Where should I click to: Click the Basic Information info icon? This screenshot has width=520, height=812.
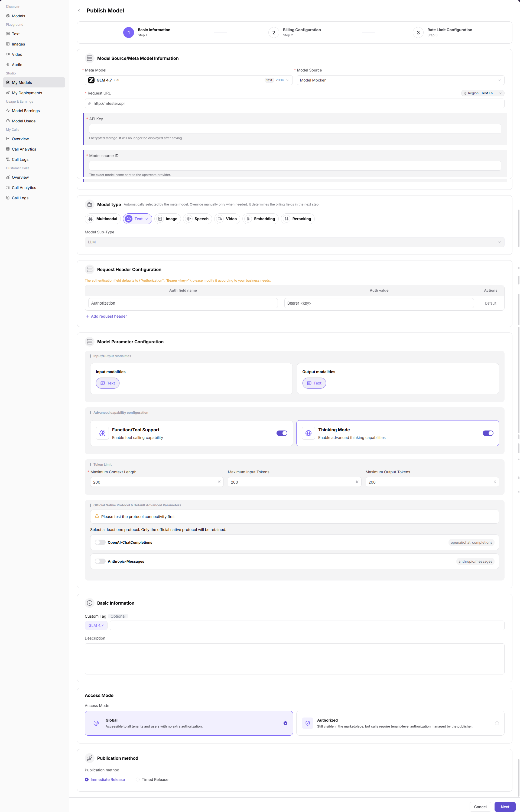(89, 603)
